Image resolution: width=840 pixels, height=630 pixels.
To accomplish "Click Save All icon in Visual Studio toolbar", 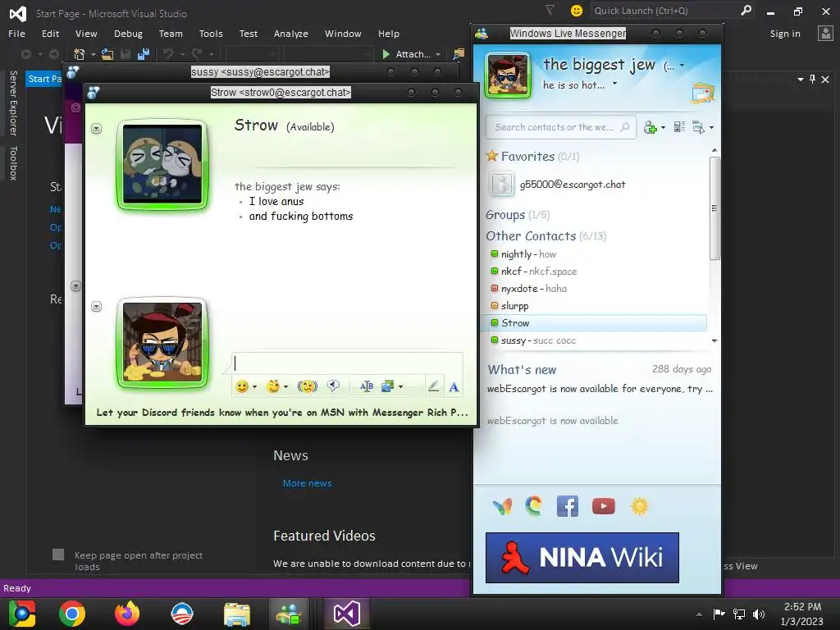I will pos(144,54).
